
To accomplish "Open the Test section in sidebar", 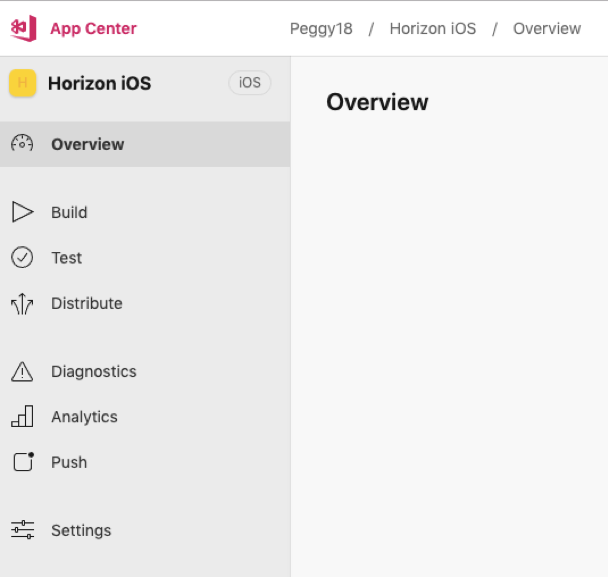I will (x=145, y=257).
